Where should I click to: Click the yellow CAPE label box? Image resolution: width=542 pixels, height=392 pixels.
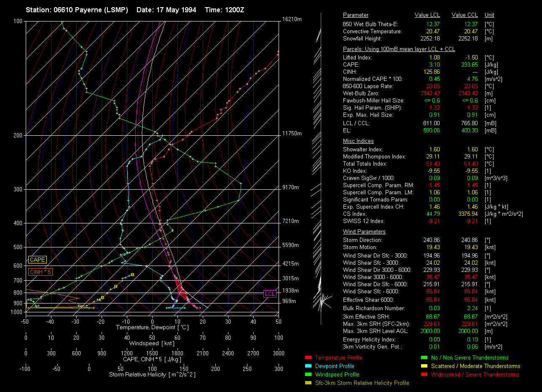38,260
